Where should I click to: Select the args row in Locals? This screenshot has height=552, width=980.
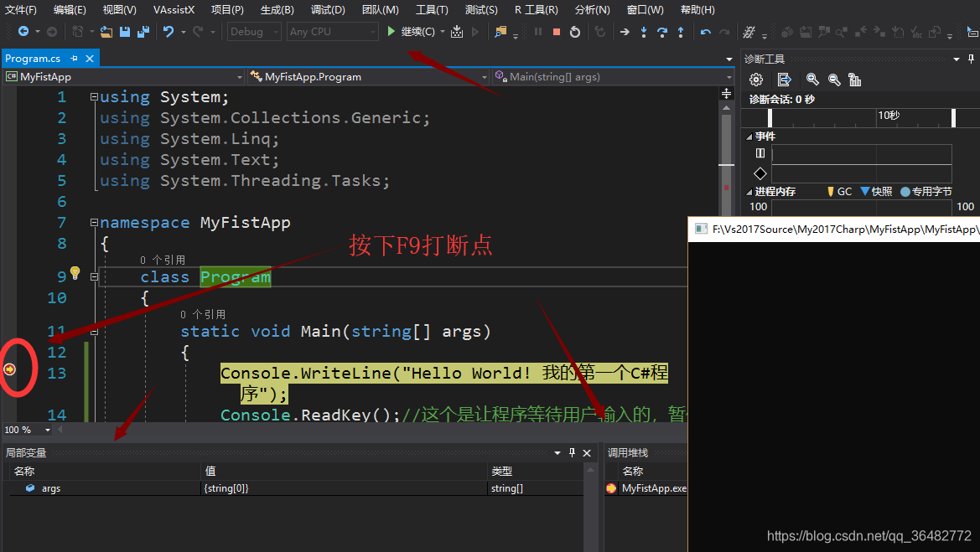click(x=296, y=488)
